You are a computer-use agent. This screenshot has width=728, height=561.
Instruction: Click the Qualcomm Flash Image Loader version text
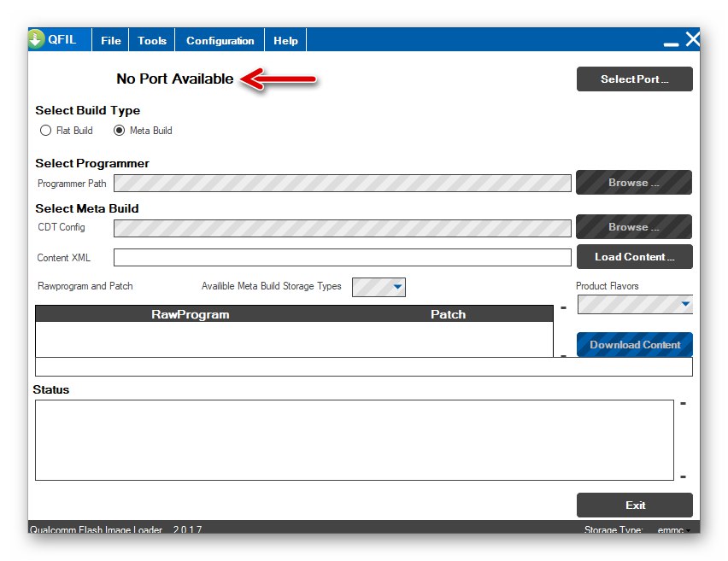pos(115,529)
